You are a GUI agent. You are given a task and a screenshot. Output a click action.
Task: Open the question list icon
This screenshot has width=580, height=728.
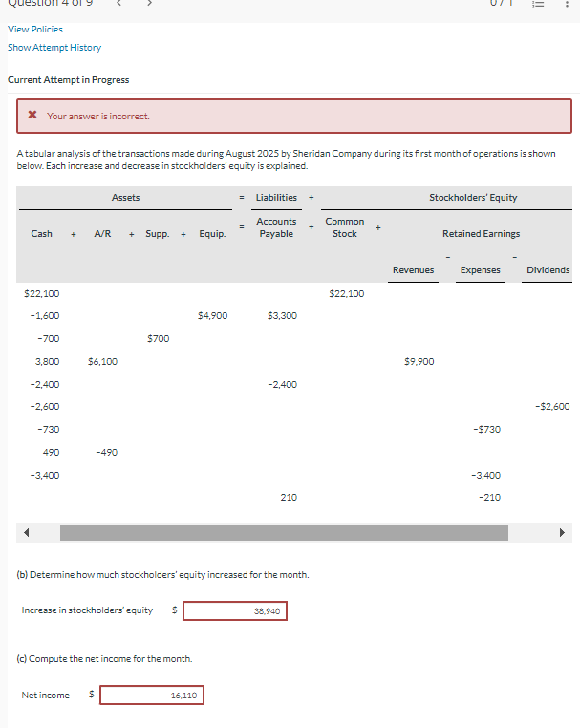point(537,3)
